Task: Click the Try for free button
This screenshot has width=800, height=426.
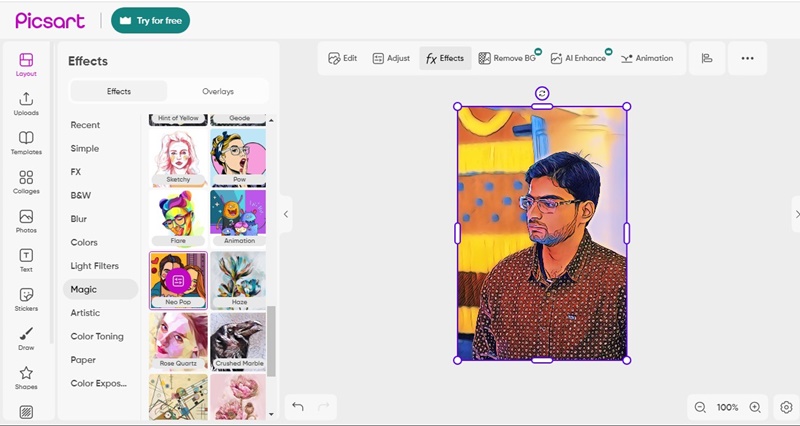Action: click(x=150, y=20)
